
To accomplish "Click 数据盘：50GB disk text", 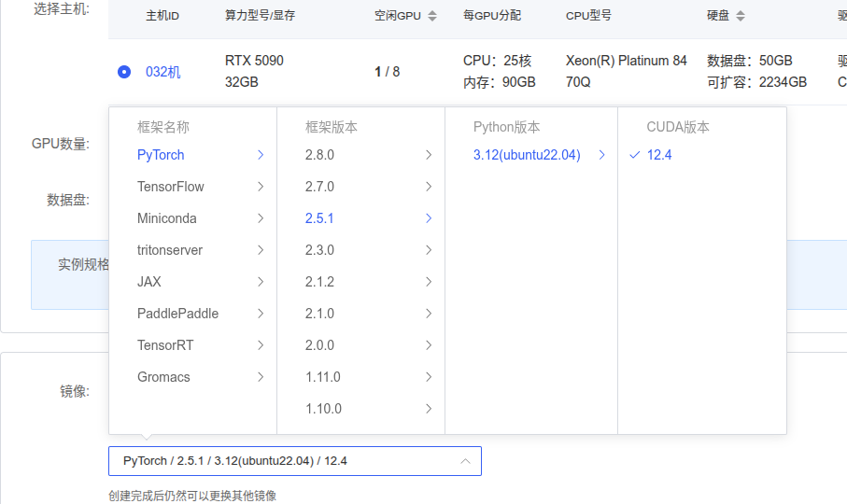I will coord(749,61).
